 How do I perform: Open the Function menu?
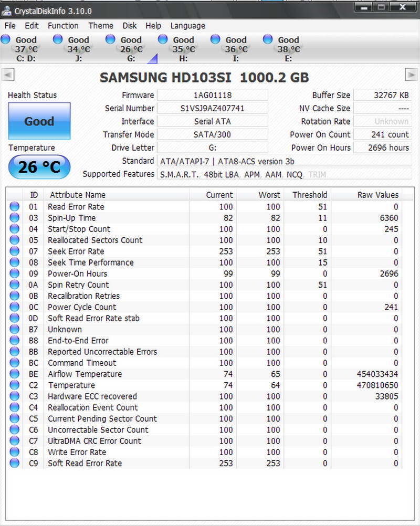tap(63, 26)
